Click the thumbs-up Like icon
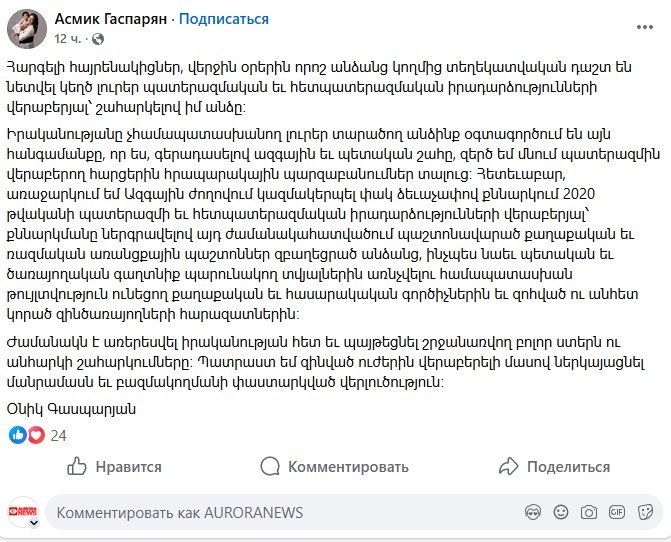The width and height of the screenshot is (671, 542). [x=76, y=466]
